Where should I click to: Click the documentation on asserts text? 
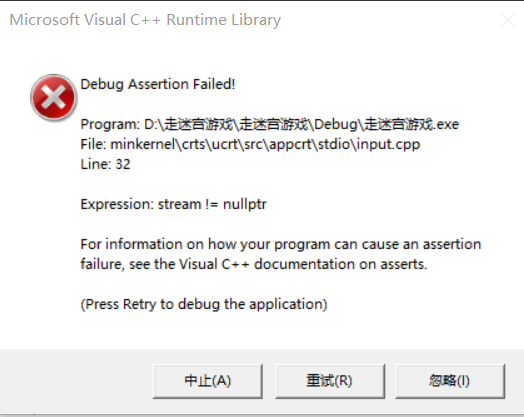(341, 264)
